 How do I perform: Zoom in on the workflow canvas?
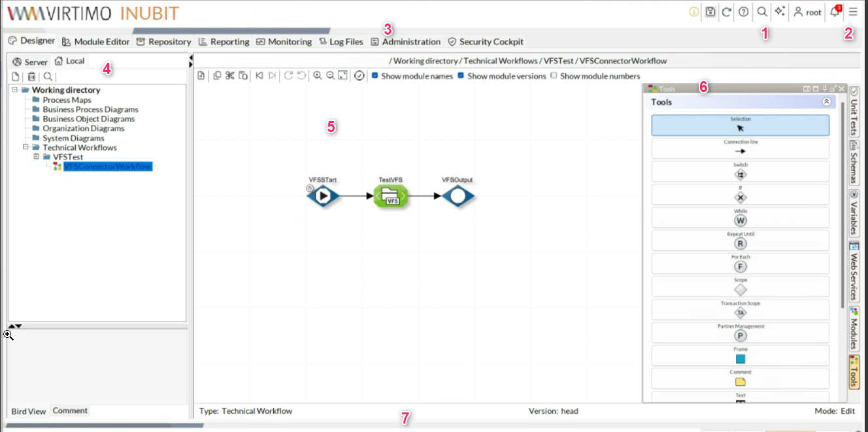pos(317,76)
